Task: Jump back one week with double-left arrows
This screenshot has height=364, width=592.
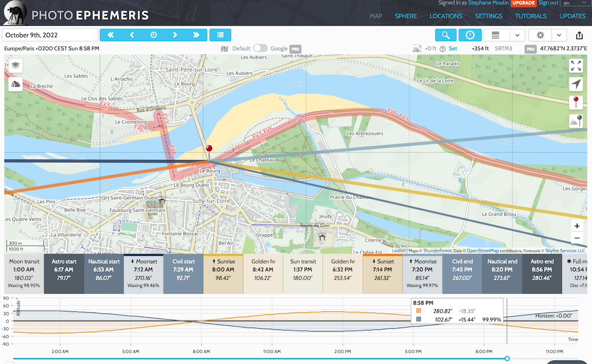Action: pos(110,35)
